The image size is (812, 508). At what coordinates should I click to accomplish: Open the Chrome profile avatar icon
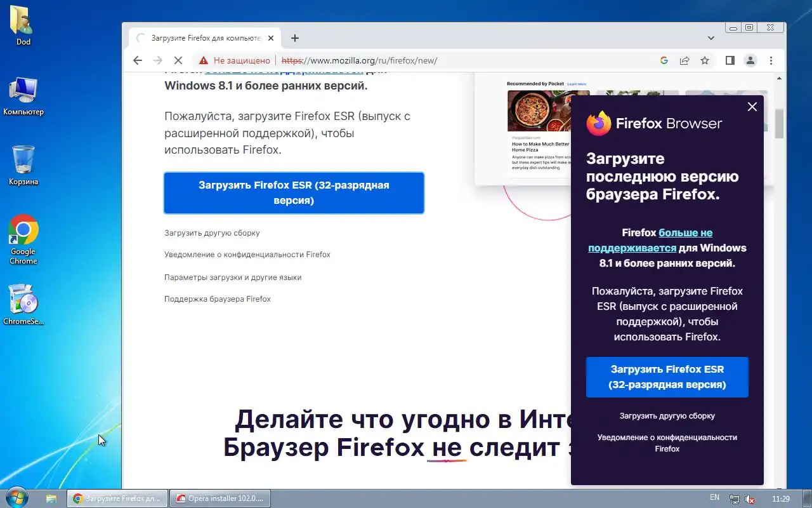point(750,60)
